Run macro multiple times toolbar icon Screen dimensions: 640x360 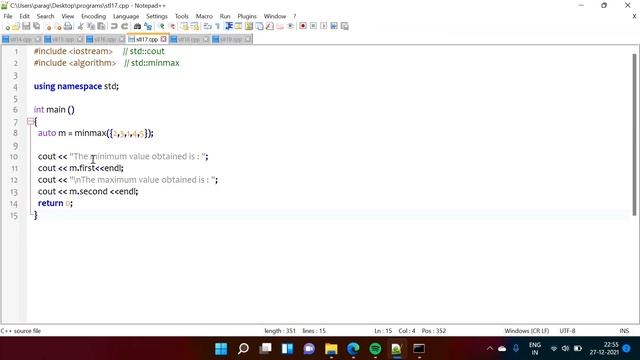click(x=334, y=27)
